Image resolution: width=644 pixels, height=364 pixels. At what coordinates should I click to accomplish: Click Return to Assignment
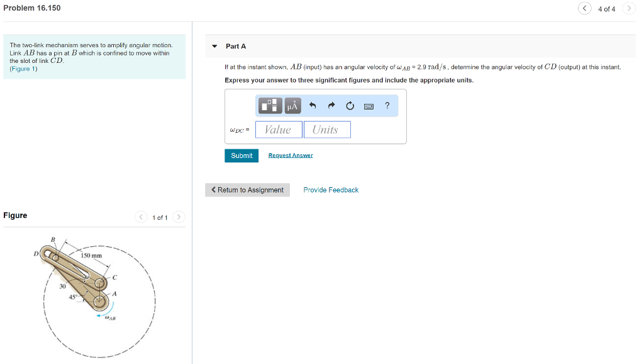247,190
